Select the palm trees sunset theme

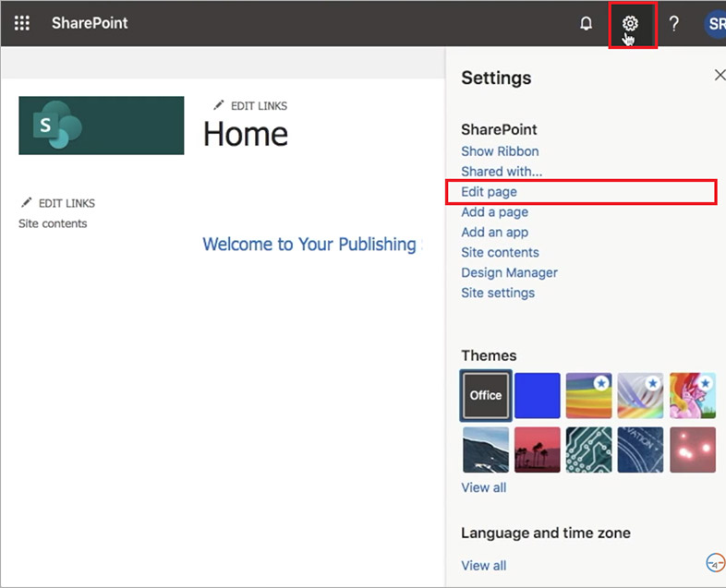click(x=537, y=450)
